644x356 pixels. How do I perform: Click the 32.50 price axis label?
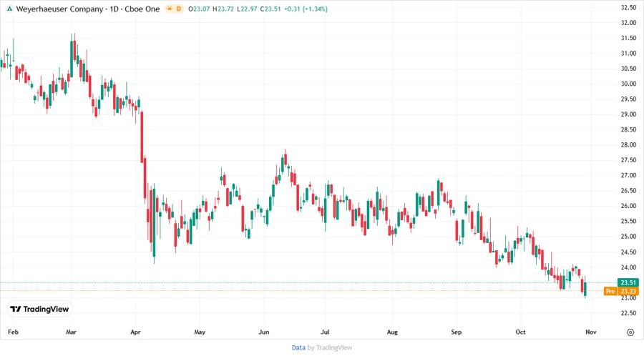(x=628, y=7)
